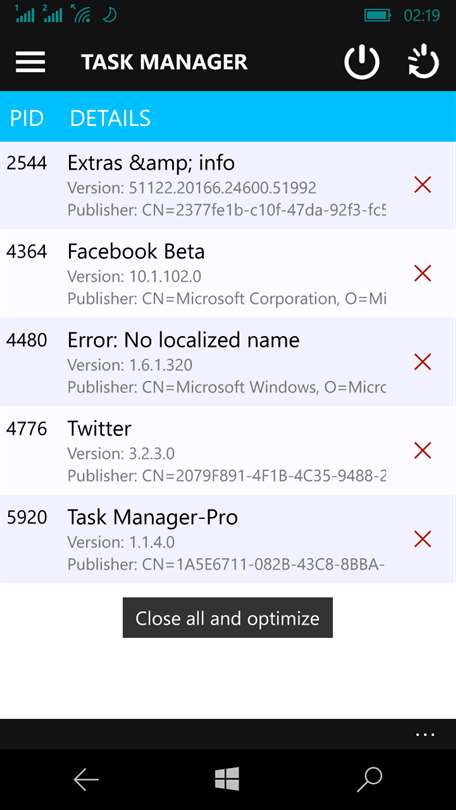Close the 'Error: No localized name' process

(x=422, y=362)
